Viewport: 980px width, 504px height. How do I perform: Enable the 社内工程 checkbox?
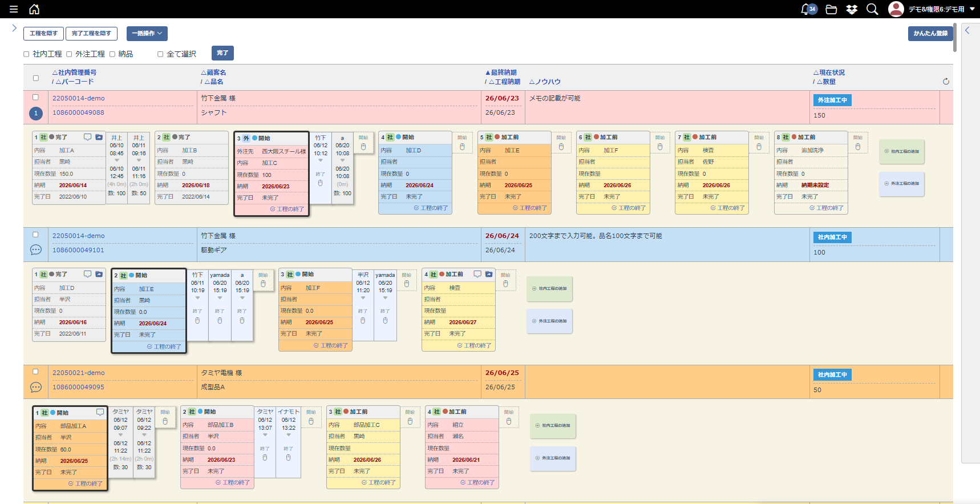tap(26, 54)
